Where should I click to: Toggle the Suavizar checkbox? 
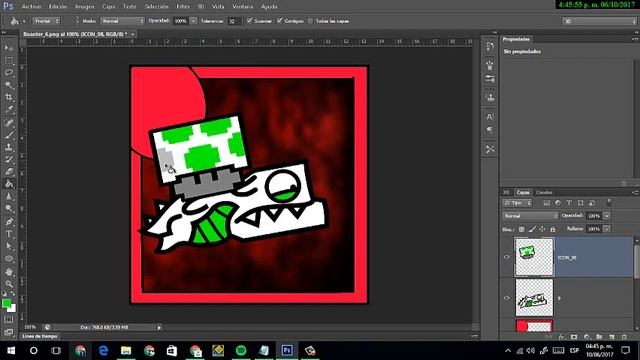point(250,20)
